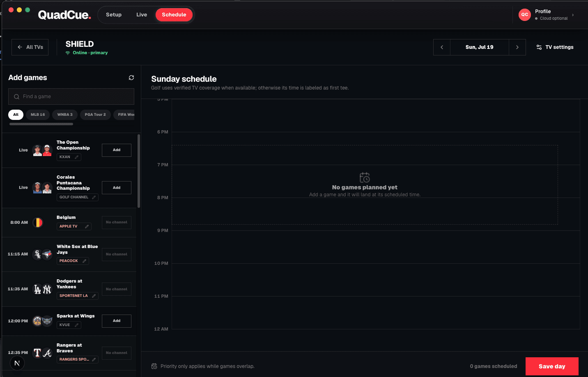Edit the KVUE pencil icon
This screenshot has height=377, width=588.
(x=77, y=325)
